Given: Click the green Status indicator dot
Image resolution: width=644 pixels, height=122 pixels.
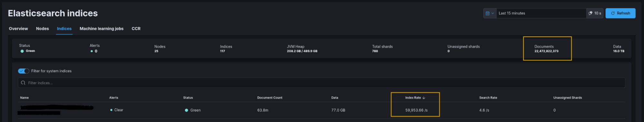Looking at the screenshot, I should click(22, 51).
